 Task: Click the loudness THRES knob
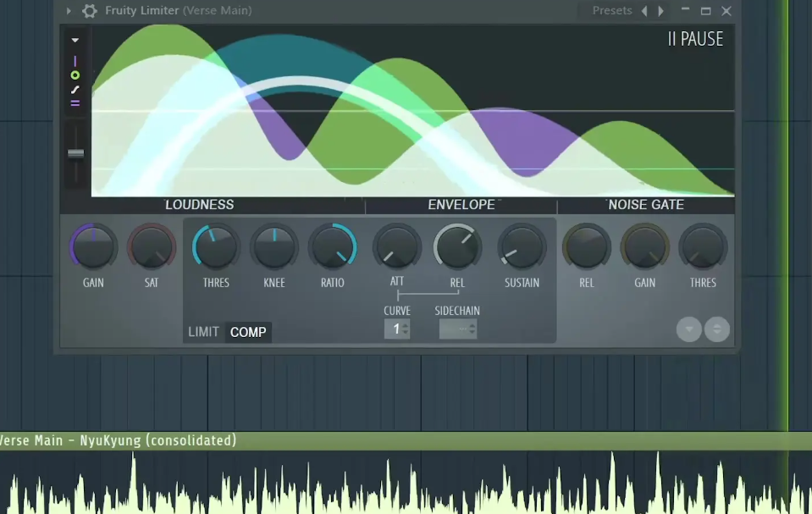[216, 246]
